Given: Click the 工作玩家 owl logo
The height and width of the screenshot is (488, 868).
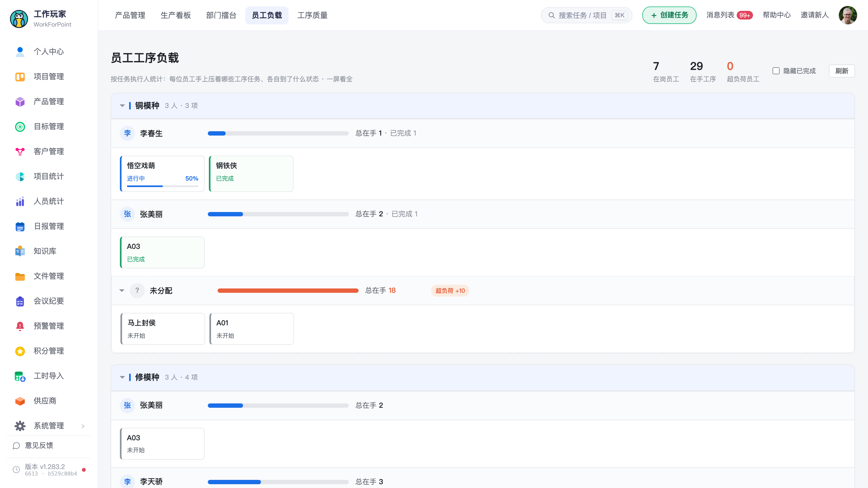Looking at the screenshot, I should click(19, 19).
